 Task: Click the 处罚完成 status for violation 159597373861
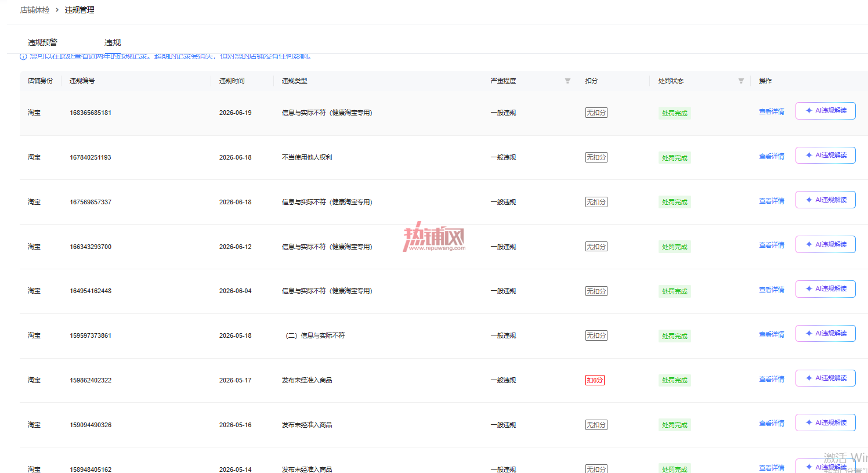[674, 336]
